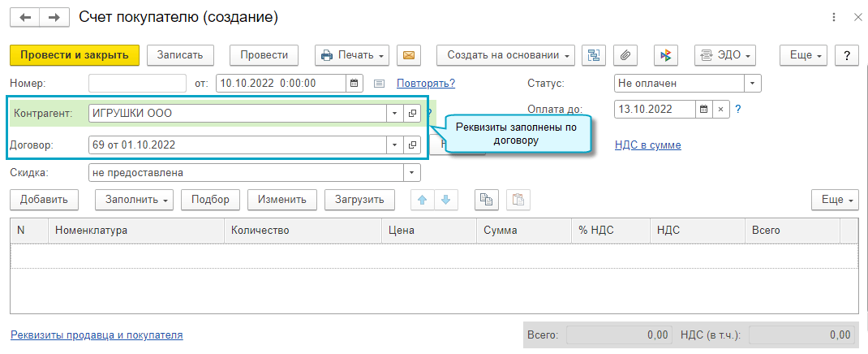Navigate back with left arrow

click(x=25, y=17)
